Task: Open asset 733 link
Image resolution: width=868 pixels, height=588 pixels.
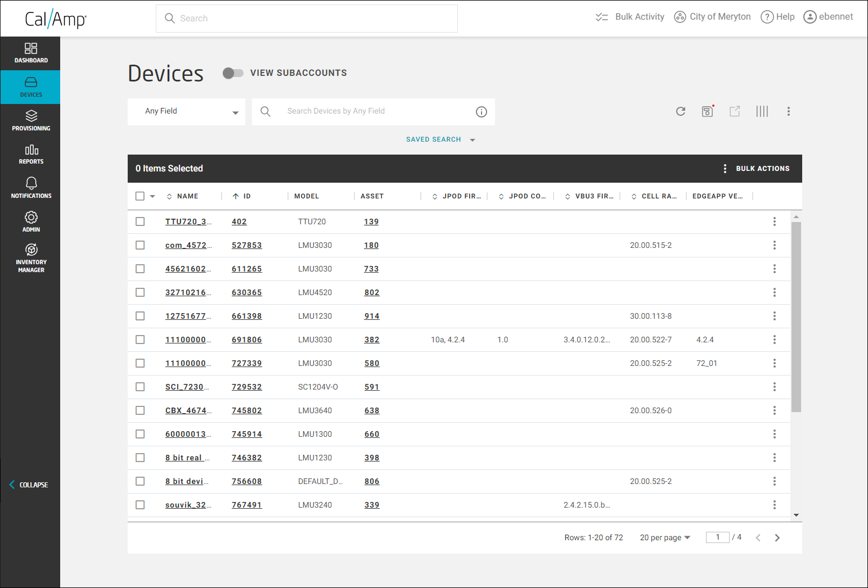Action: click(371, 269)
